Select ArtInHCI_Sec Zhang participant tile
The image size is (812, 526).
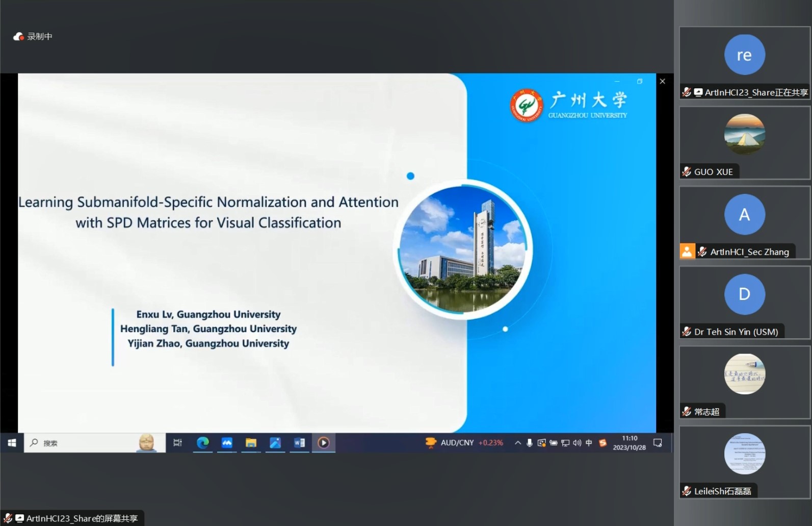[745, 222]
